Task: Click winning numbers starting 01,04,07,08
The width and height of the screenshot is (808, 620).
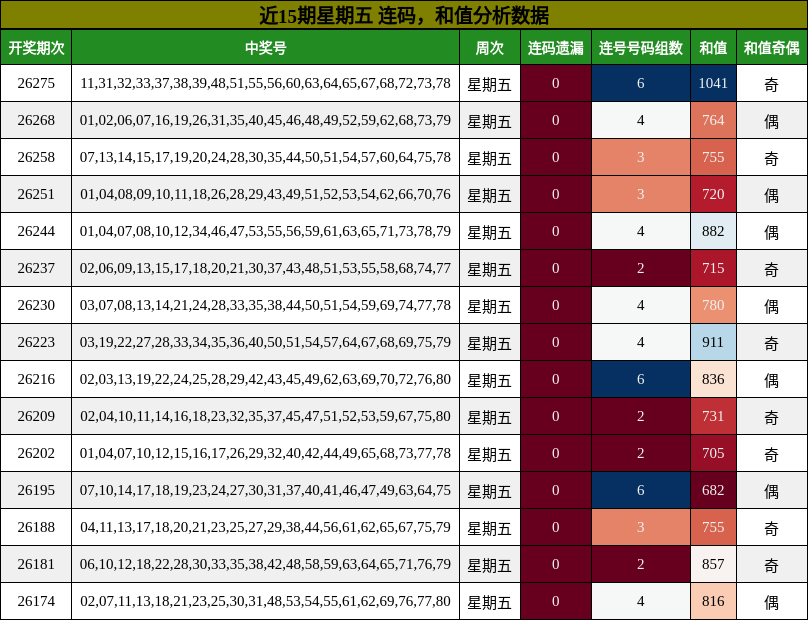Action: pos(265,231)
